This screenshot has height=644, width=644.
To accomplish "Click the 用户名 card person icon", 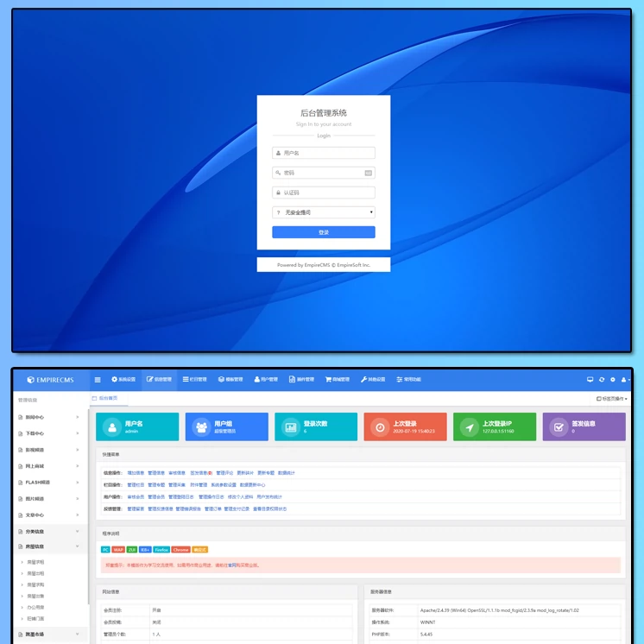I will [112, 426].
